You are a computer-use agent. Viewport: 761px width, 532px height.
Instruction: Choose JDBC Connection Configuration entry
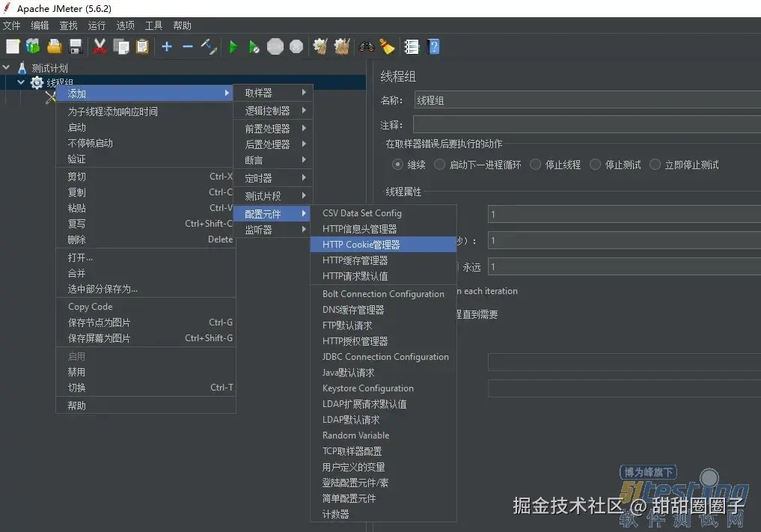(383, 357)
